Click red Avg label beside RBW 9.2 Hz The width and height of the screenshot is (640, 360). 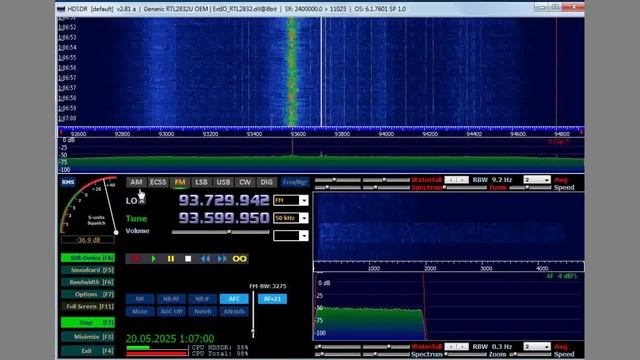[560, 180]
